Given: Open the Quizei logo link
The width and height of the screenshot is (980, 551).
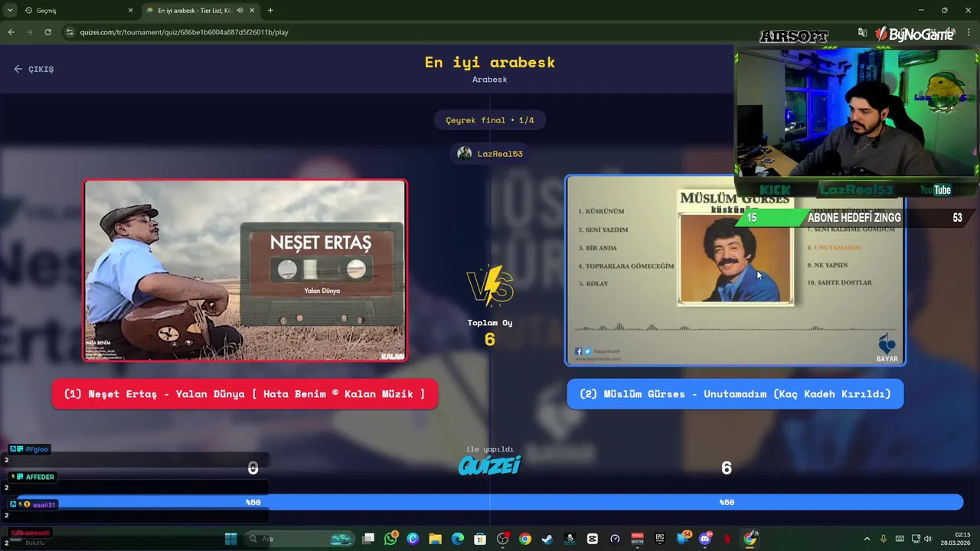Looking at the screenshot, I should 490,465.
